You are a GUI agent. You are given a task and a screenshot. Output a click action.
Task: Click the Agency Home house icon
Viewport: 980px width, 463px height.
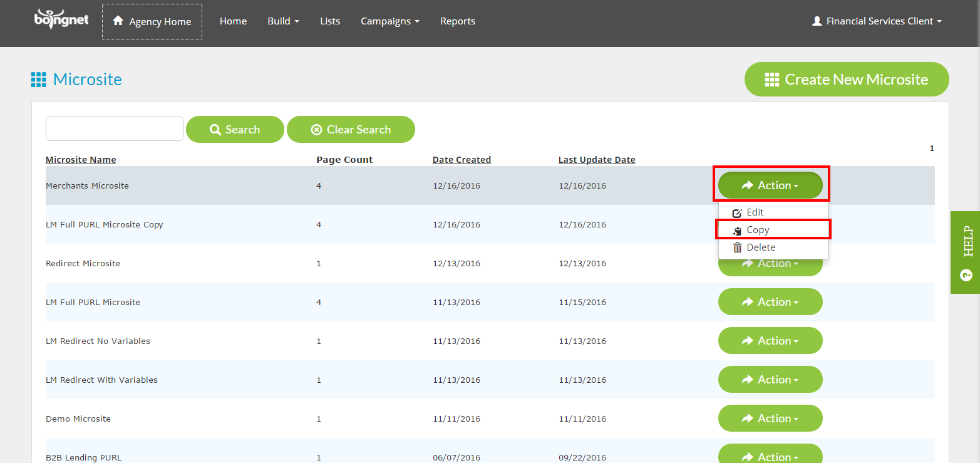click(x=118, y=21)
